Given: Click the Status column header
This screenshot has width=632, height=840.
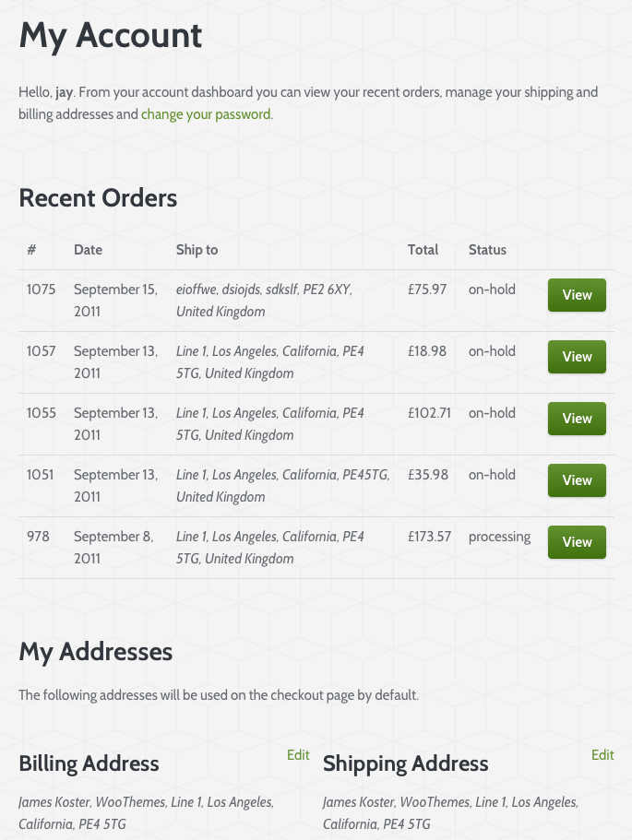Looking at the screenshot, I should [x=487, y=250].
